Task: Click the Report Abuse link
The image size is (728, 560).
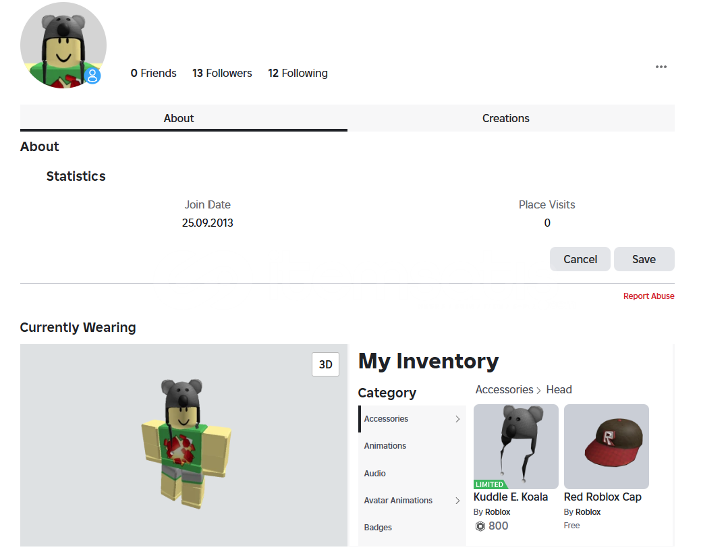Action: 648,296
